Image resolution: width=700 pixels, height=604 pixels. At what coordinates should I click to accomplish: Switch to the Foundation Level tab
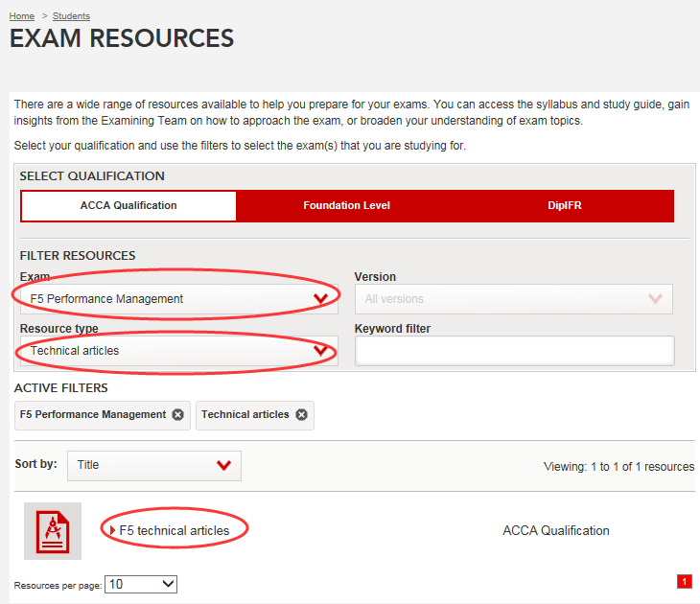tap(346, 205)
